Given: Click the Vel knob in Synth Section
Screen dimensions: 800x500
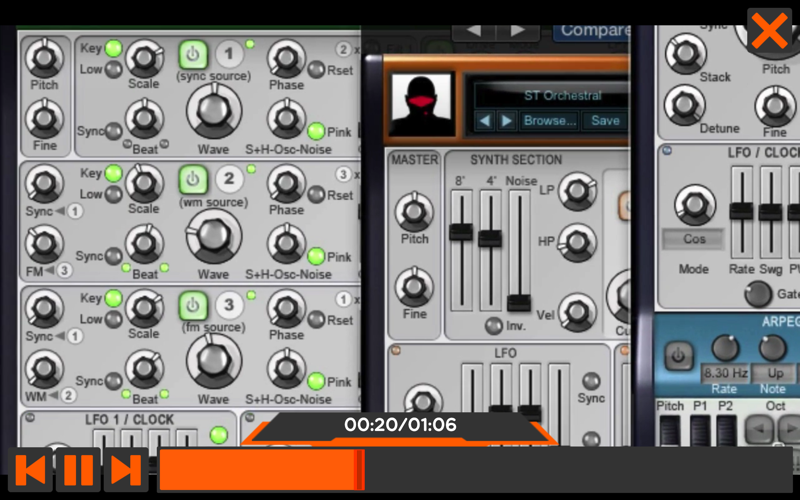Looking at the screenshot, I should tap(577, 312).
